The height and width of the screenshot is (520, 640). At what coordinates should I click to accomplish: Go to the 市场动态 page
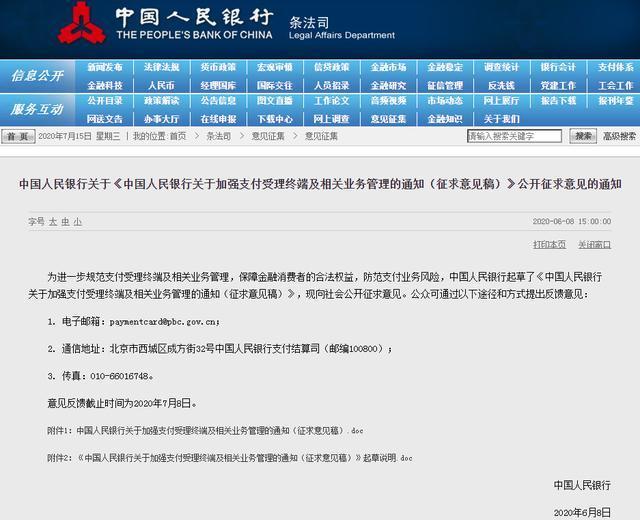click(445, 100)
